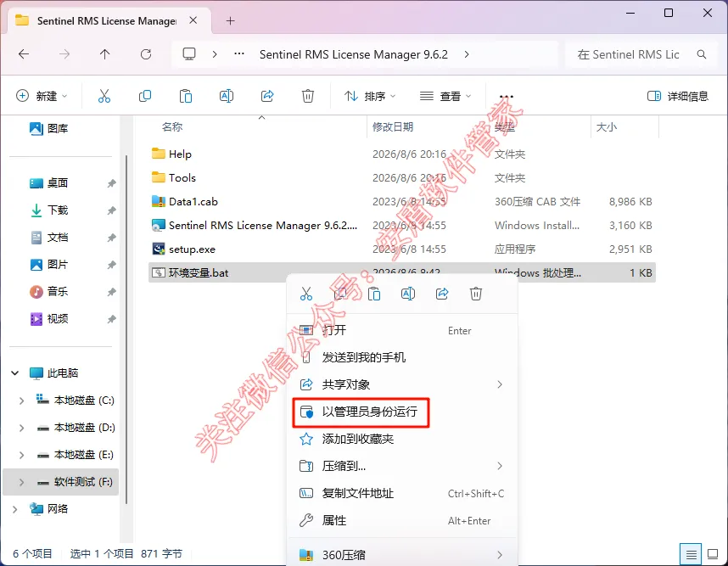
Task: Choose Copy file address
Action: point(402,493)
